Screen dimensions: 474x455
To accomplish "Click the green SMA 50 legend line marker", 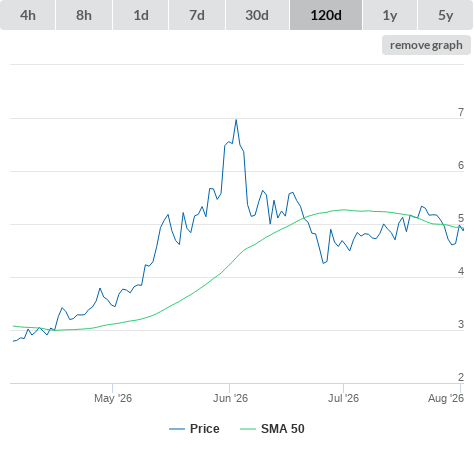I will pyautogui.click(x=248, y=429).
